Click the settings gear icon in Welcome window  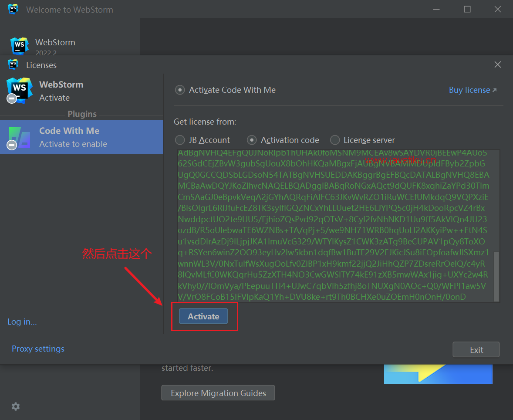point(16,406)
